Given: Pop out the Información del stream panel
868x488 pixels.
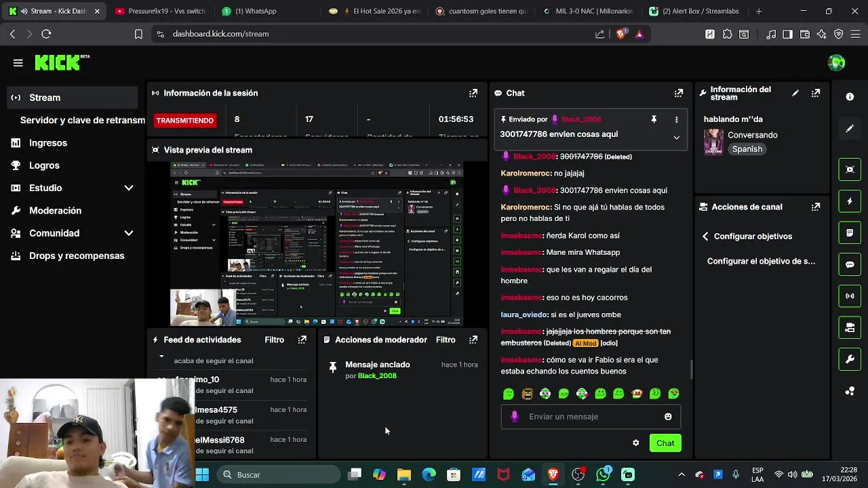Looking at the screenshot, I should 816,93.
